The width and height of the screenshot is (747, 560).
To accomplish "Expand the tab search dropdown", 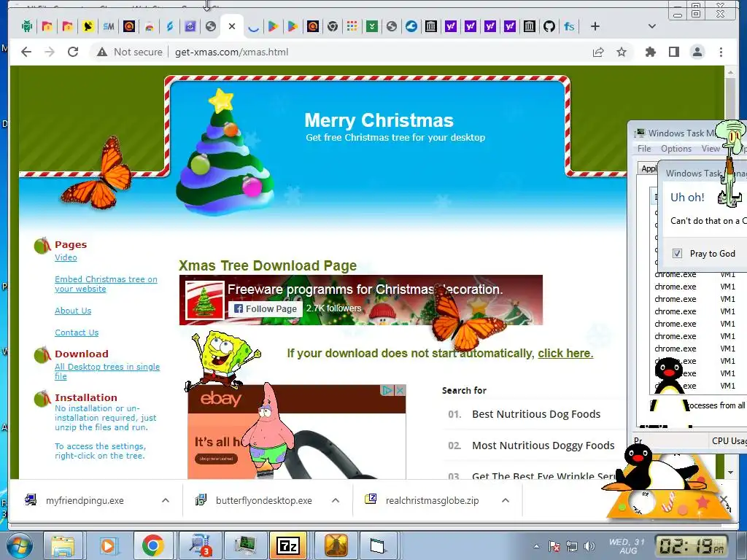I will 651,27.
